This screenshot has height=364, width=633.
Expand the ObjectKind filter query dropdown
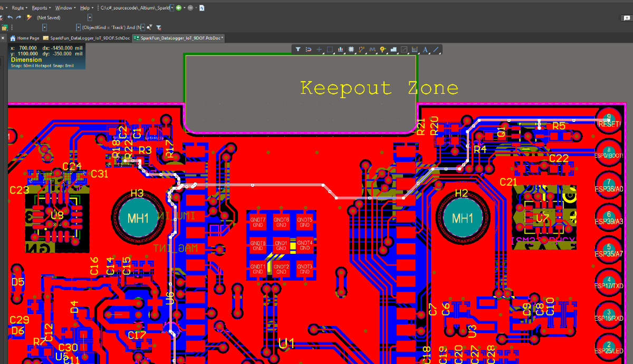point(143,27)
